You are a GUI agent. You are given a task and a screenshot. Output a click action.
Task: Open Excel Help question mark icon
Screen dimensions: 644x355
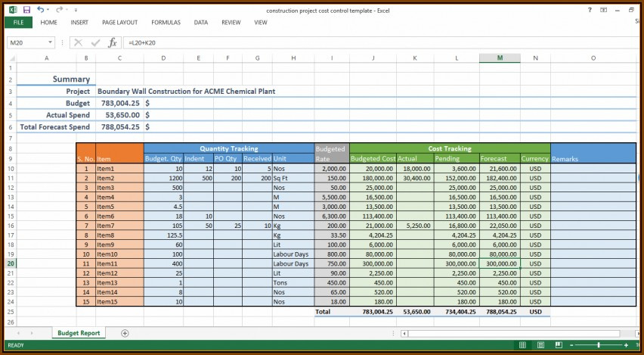[x=590, y=10]
